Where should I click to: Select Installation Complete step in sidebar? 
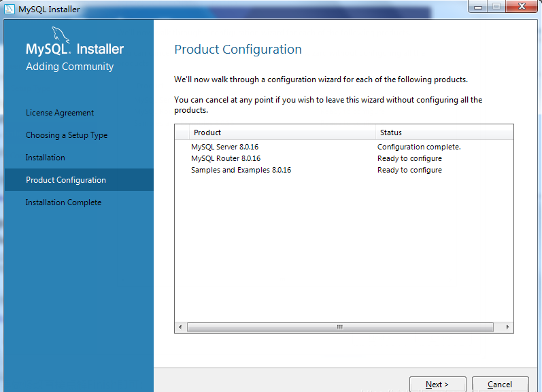click(64, 202)
